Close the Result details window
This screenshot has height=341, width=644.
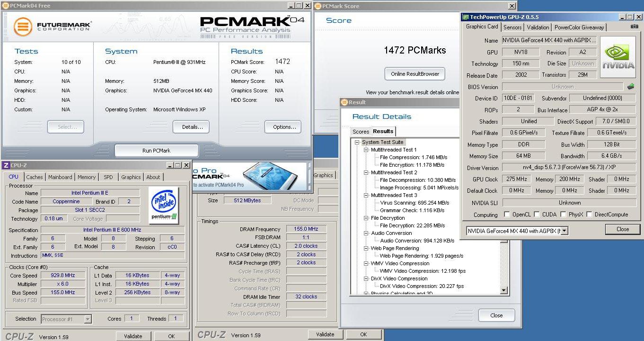(x=496, y=315)
